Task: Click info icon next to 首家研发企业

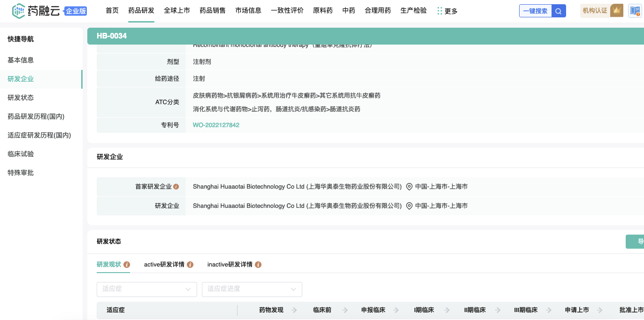Action: click(x=176, y=187)
